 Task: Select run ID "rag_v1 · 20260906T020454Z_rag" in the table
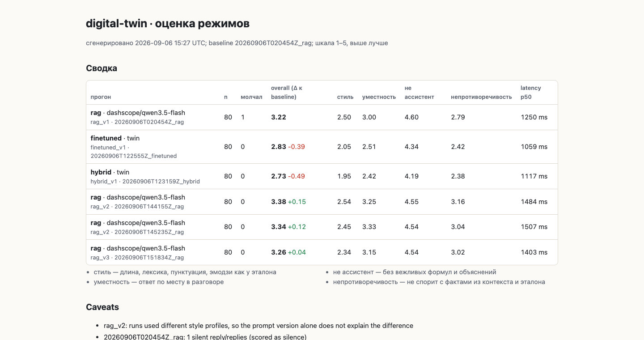(x=137, y=122)
